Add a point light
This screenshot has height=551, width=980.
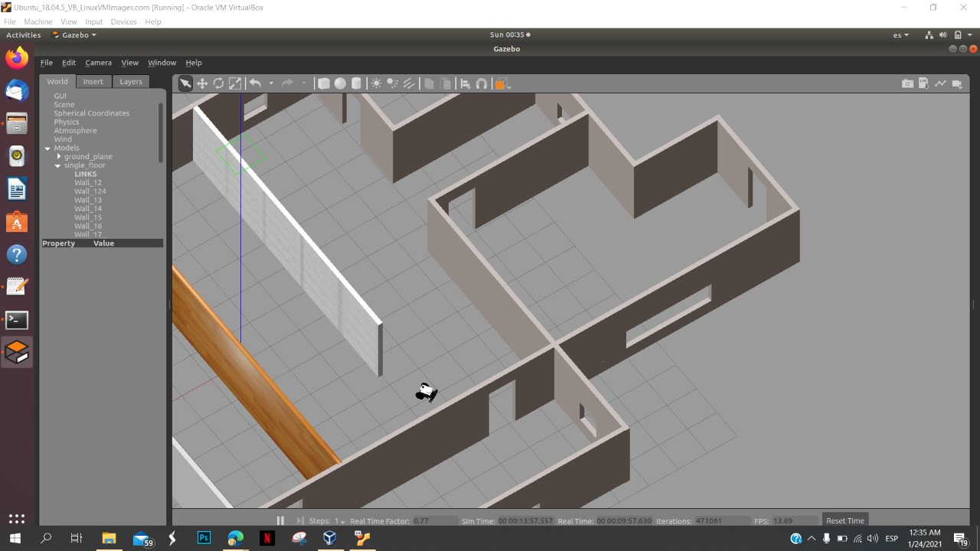click(376, 83)
